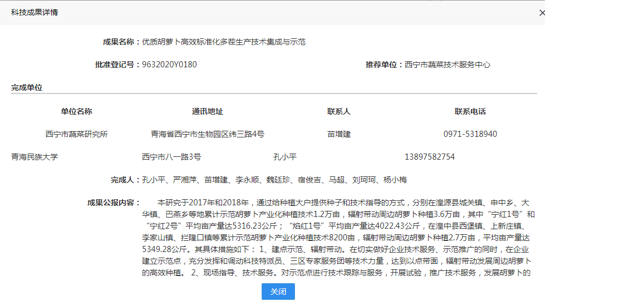Close the dialog with the X icon

pos(542,13)
